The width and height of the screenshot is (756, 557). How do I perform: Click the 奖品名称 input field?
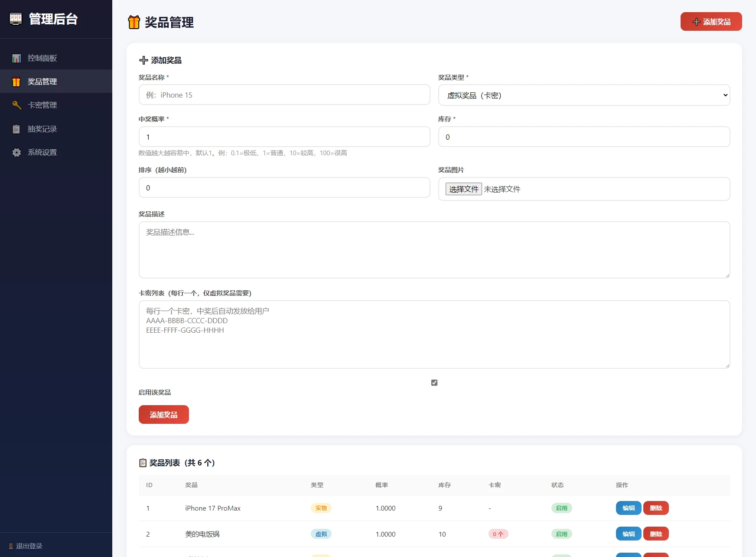[x=284, y=95]
